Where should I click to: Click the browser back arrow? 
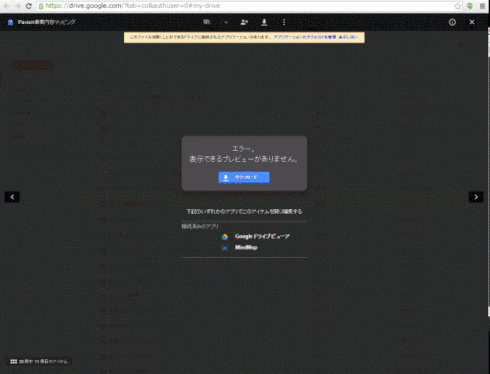6,6
